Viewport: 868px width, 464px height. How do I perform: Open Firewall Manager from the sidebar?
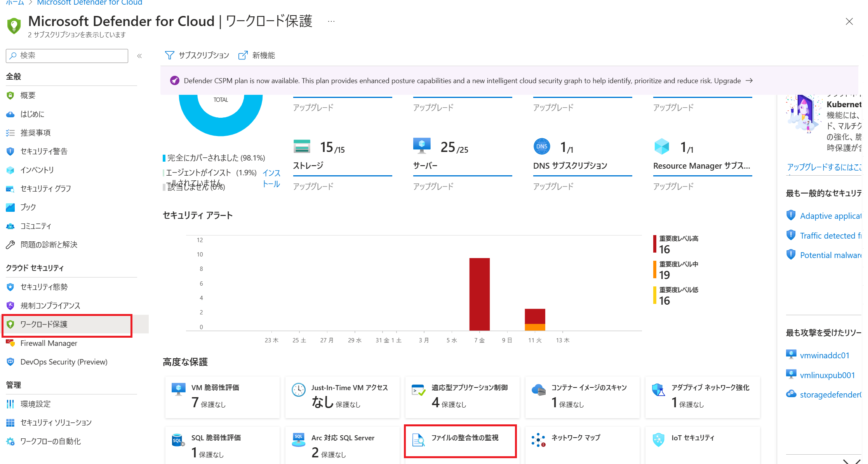pyautogui.click(x=49, y=343)
